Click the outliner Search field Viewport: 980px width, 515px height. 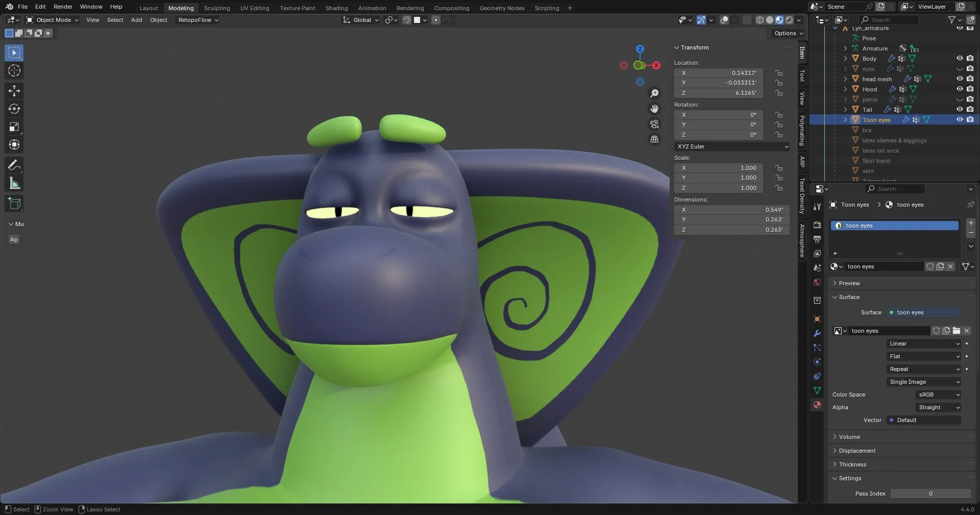pos(888,20)
